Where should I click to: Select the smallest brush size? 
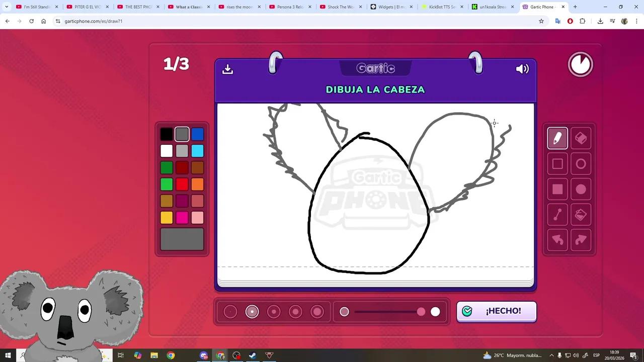pos(230,312)
